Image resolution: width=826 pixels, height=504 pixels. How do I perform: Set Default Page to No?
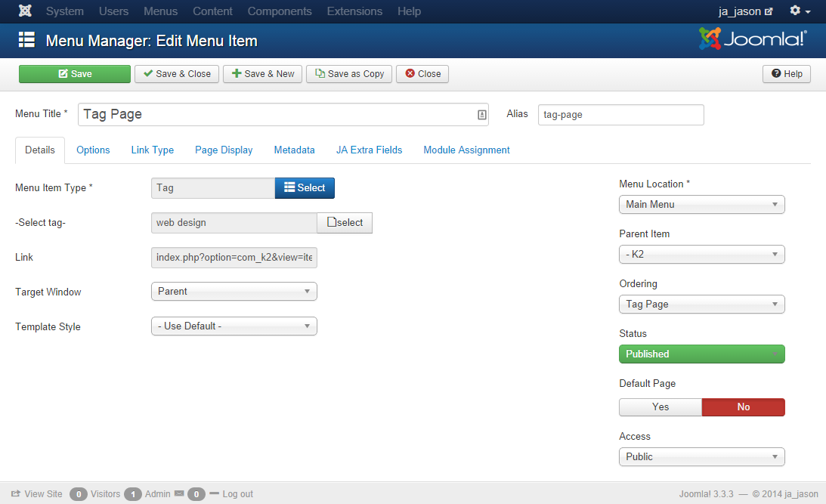(x=743, y=407)
